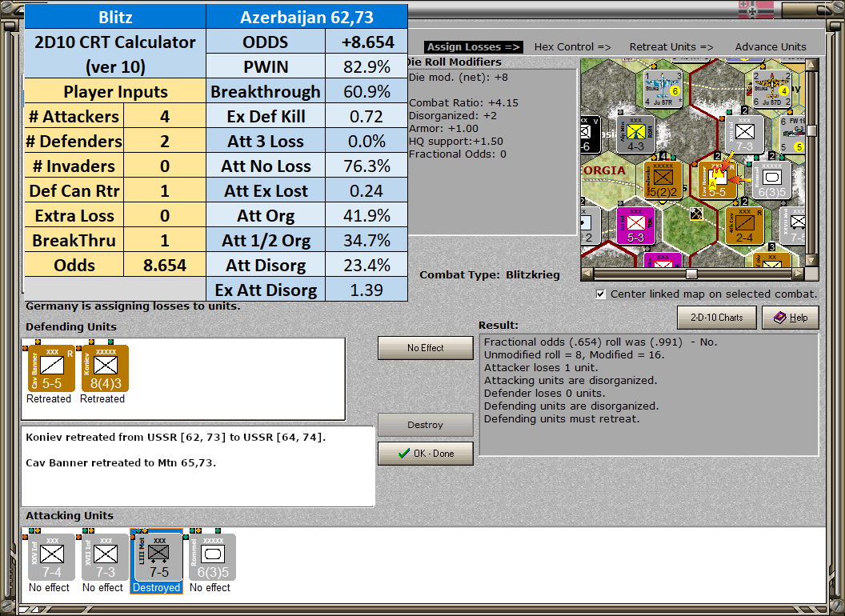Image resolution: width=845 pixels, height=616 pixels.
Task: Click the map's vertical scrollbar thumb
Action: pyautogui.click(x=811, y=130)
